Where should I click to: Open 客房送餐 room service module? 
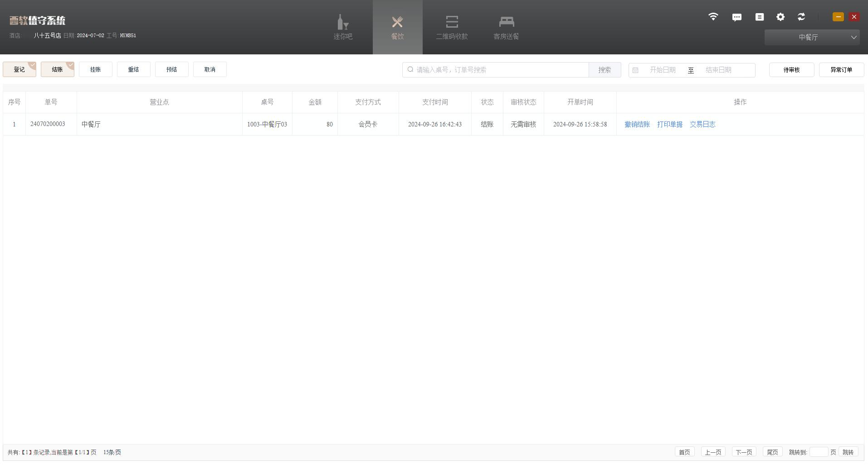pos(506,27)
